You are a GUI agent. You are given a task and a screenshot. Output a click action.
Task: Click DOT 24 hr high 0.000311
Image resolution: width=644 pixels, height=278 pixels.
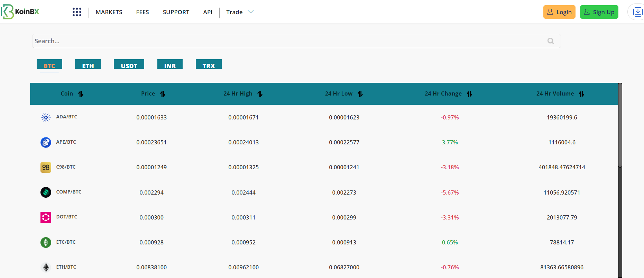[x=243, y=217]
